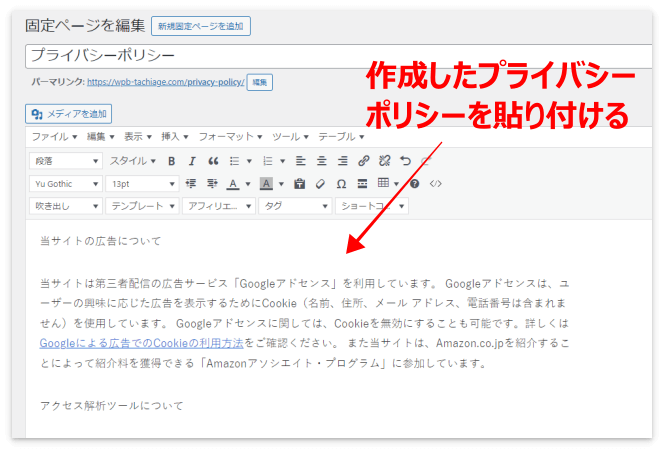Screen dimensions: 664x451
Task: Align text left
Action: (x=301, y=161)
